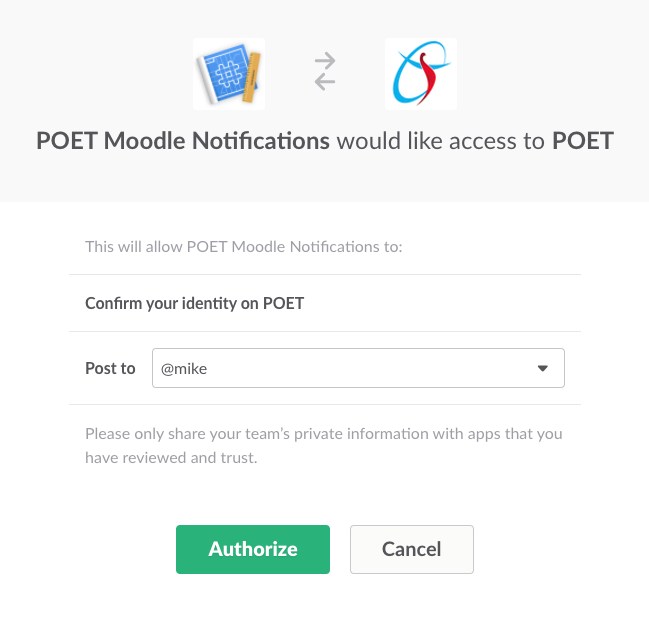The image size is (649, 622).
Task: Click the Please only share private information notice
Action: coord(324,446)
